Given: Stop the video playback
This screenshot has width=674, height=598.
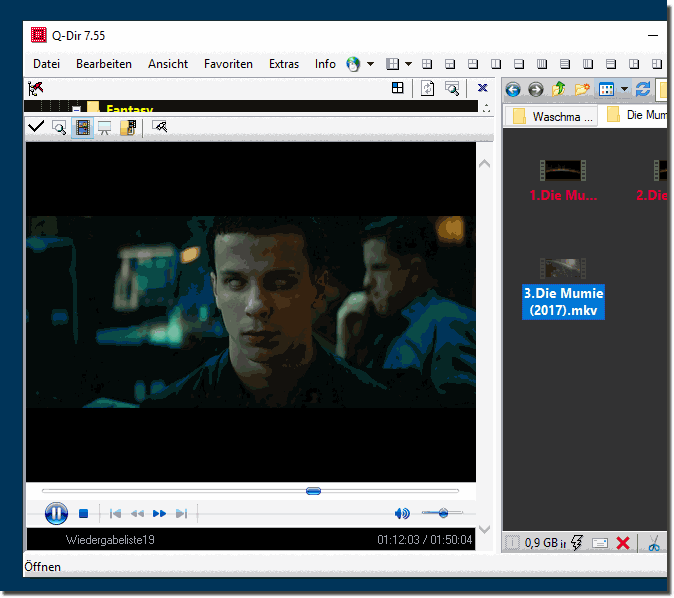Looking at the screenshot, I should click(x=83, y=513).
